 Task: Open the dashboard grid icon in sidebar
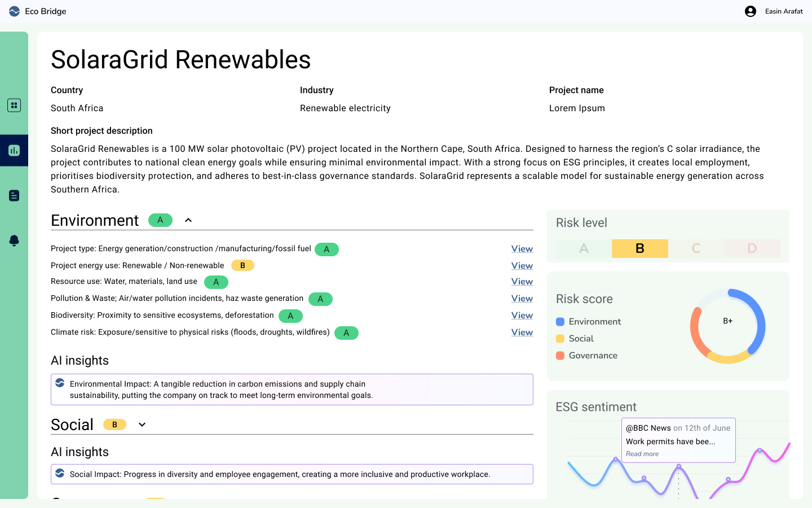[x=14, y=106]
